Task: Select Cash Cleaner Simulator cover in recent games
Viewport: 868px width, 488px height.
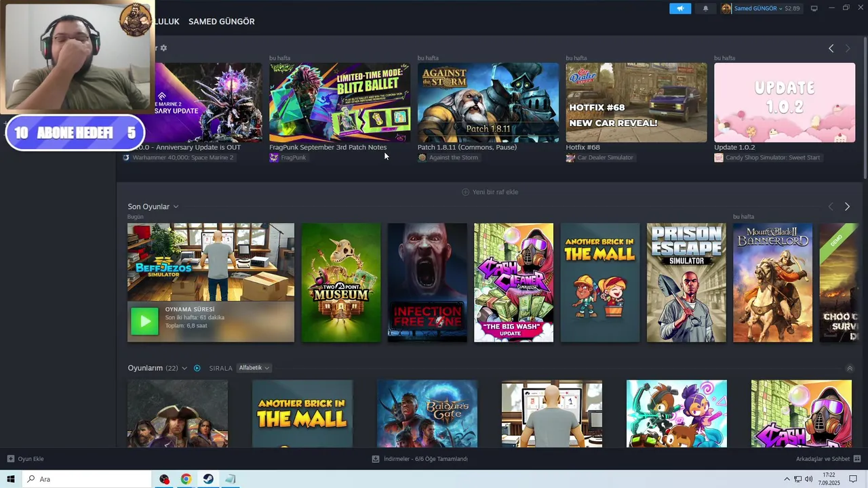Action: coord(513,283)
